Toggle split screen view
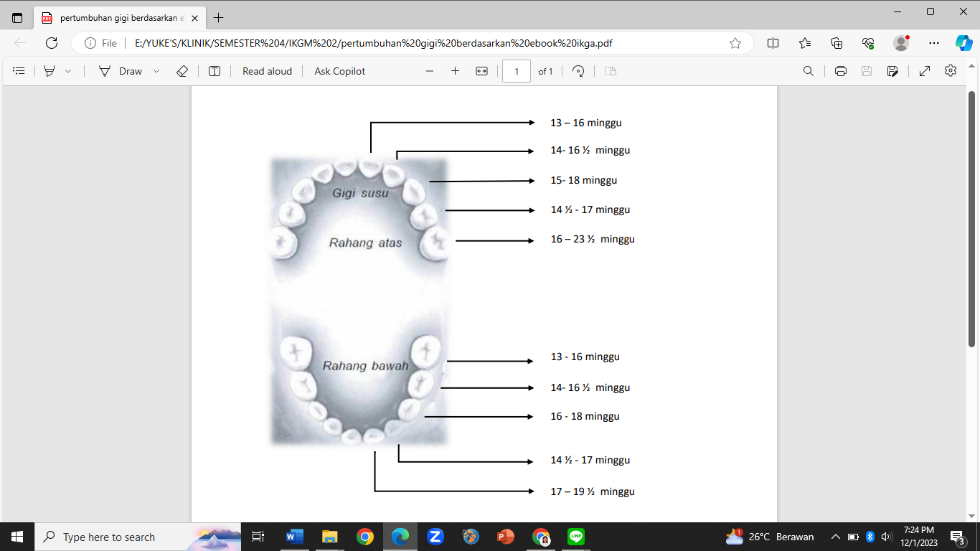The image size is (980, 551). [x=773, y=43]
